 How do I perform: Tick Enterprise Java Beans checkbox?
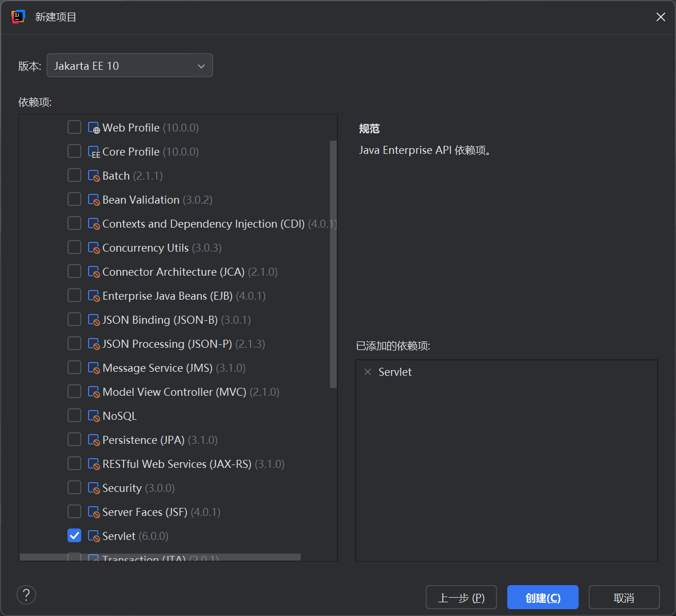[74, 295]
